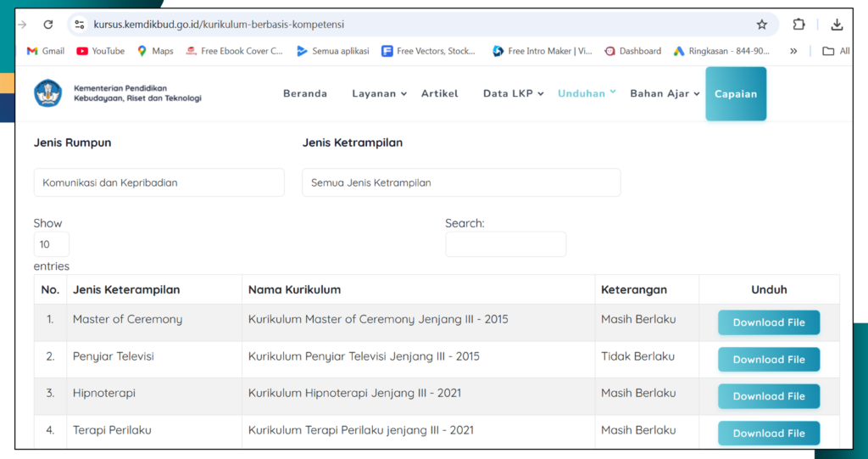
Task: Expand the Layanan dropdown menu
Action: click(379, 93)
